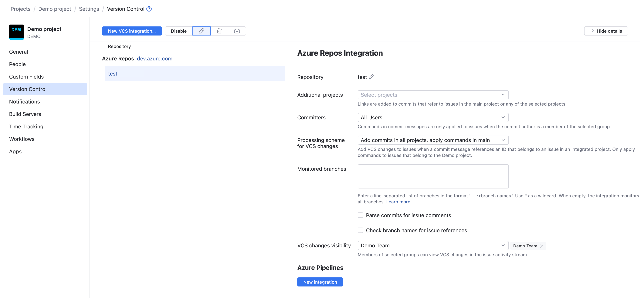This screenshot has height=298, width=644.
Task: Go to Projects breadcrumb
Action: tap(21, 9)
